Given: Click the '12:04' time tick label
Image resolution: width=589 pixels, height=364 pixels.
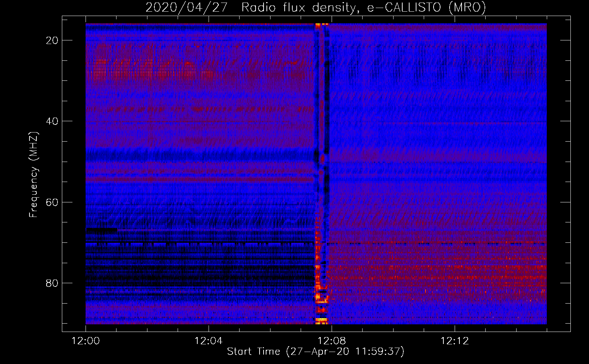Looking at the screenshot, I should [209, 341].
